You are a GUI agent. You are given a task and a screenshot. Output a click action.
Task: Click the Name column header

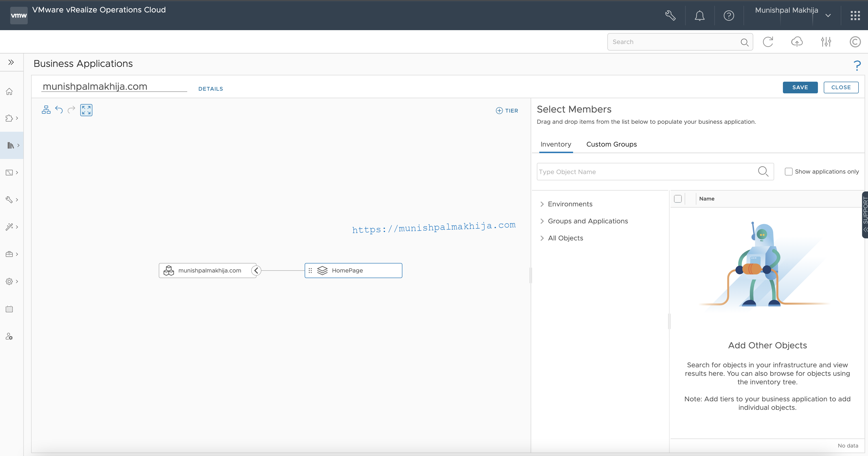707,199
